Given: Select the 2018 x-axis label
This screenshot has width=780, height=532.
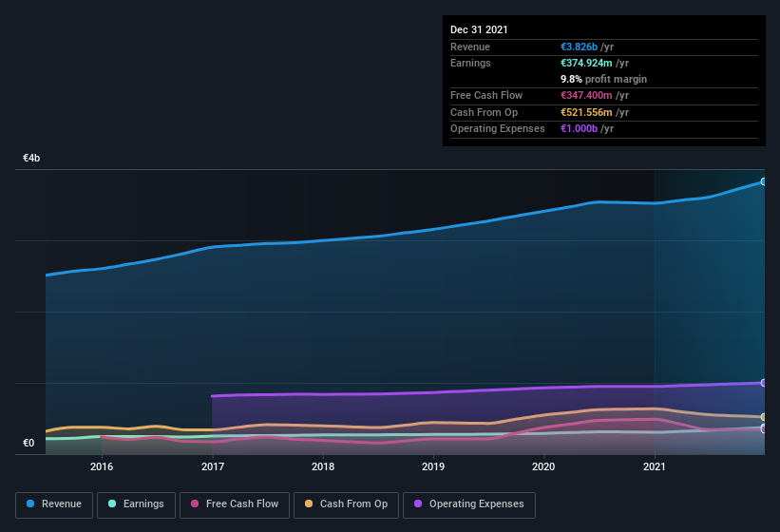Looking at the screenshot, I should coord(323,466).
